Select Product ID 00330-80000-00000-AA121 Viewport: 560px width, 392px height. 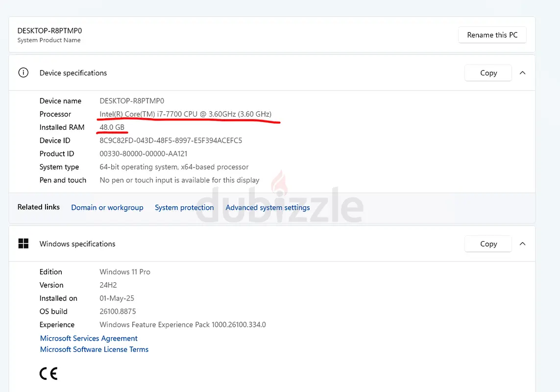tap(143, 154)
